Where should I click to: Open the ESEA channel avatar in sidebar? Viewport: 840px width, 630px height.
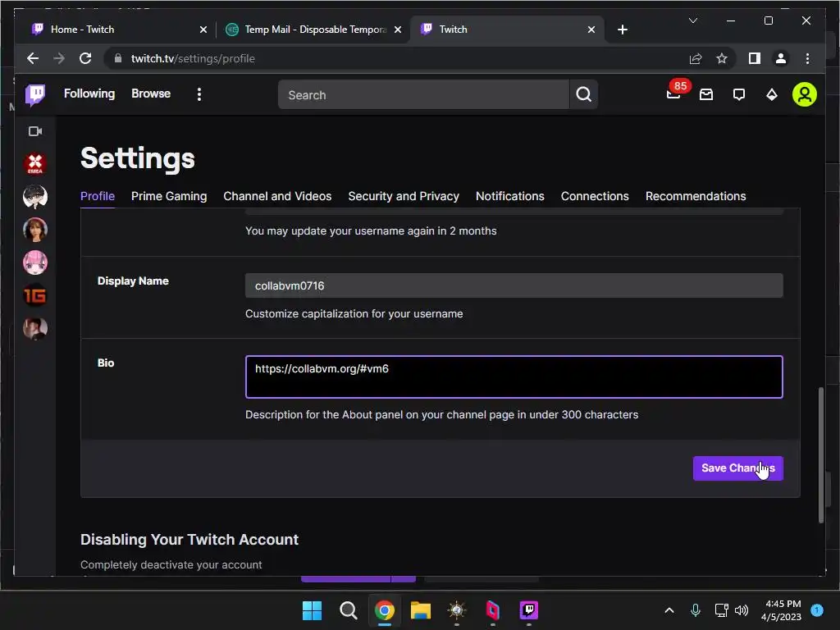tap(35, 163)
